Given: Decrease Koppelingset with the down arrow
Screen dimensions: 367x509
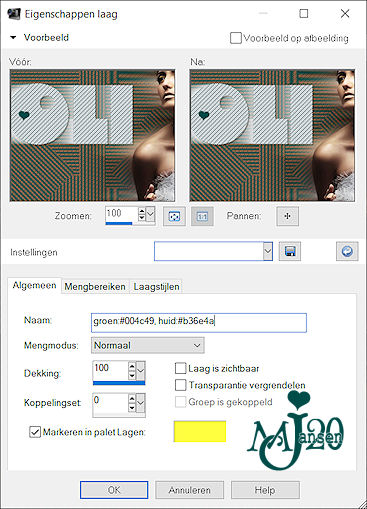Looking at the screenshot, I should click(132, 408).
